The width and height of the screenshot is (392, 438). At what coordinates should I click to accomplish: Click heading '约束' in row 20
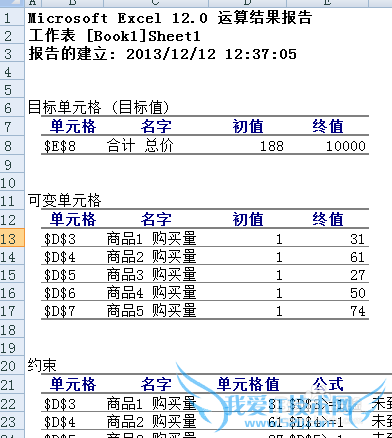42,366
